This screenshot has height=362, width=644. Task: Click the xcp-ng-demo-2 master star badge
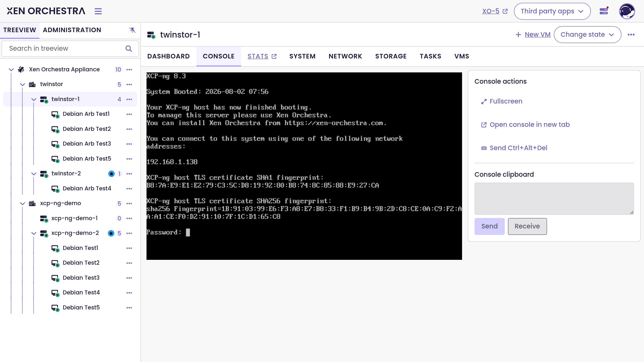[111, 233]
